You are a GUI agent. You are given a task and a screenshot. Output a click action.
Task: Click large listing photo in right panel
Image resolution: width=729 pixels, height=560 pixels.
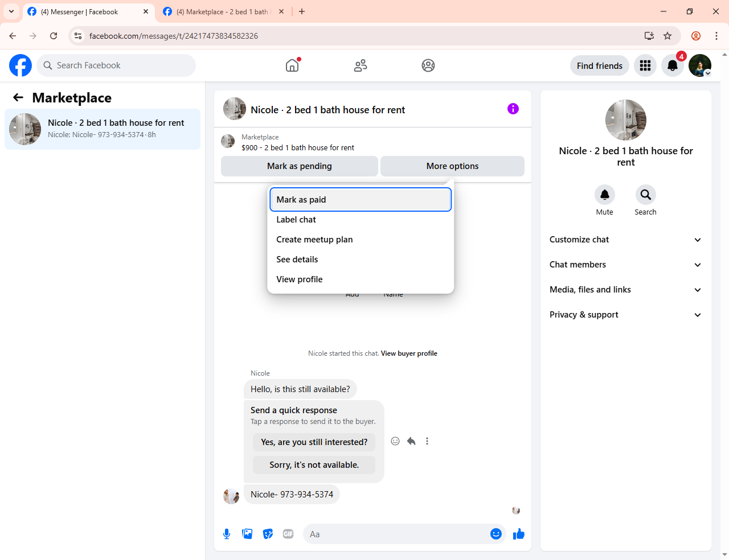tap(626, 120)
